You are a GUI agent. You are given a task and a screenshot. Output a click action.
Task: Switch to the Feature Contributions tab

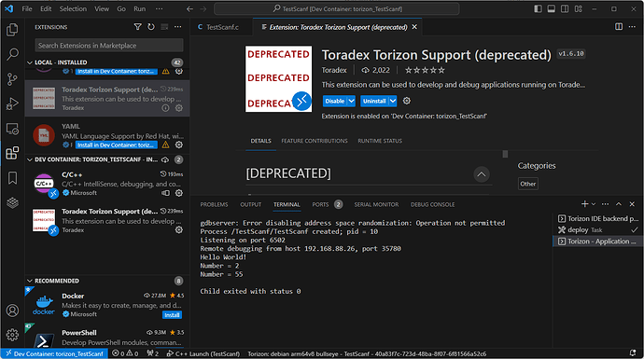(x=315, y=141)
